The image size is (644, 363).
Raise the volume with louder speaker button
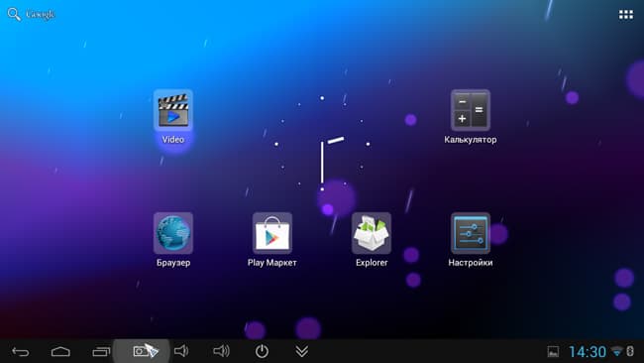pyautogui.click(x=221, y=351)
